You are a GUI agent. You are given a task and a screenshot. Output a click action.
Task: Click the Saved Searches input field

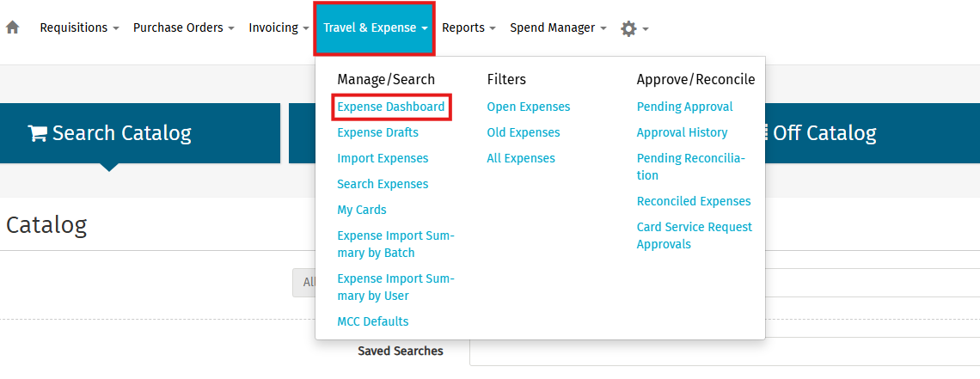(724, 351)
